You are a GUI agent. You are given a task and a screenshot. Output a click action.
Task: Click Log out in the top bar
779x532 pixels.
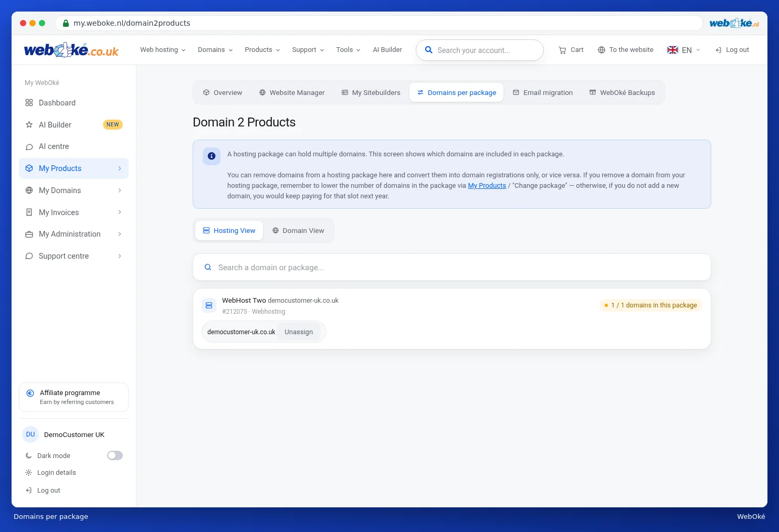point(732,50)
